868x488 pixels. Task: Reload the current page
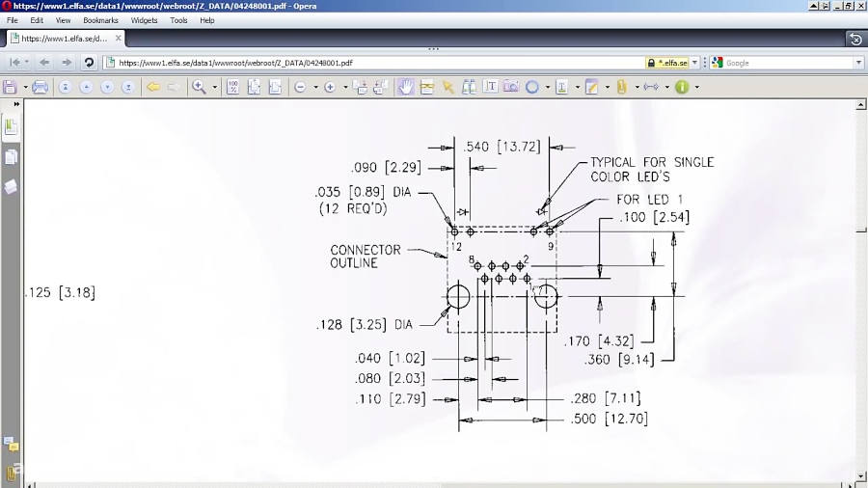point(89,63)
